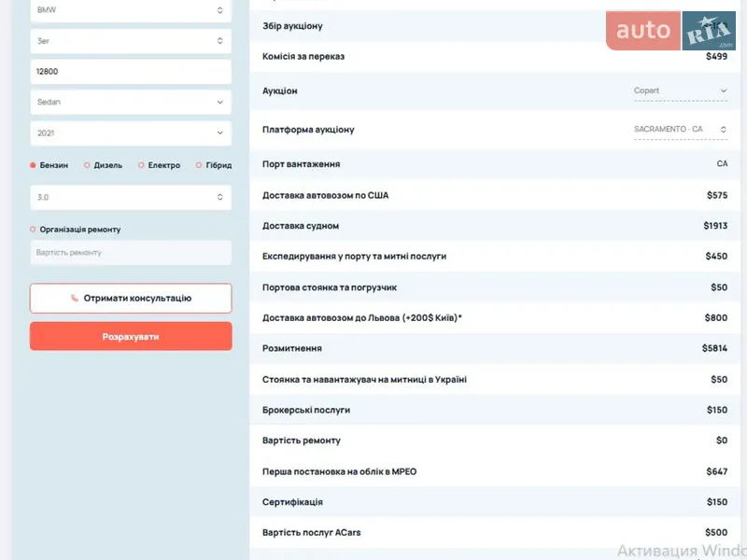Viewport: 747px width, 560px height.
Task: Expand the Copart auction dropdown
Action: pos(680,91)
